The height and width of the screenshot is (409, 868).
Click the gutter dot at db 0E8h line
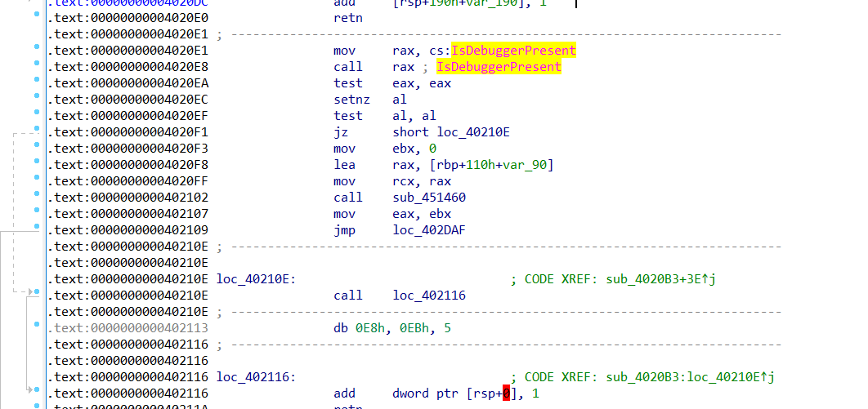37,325
